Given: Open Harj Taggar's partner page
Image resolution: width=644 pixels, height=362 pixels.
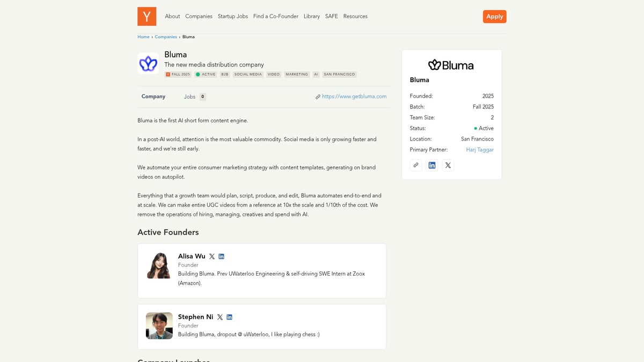Looking at the screenshot, I should [x=479, y=150].
